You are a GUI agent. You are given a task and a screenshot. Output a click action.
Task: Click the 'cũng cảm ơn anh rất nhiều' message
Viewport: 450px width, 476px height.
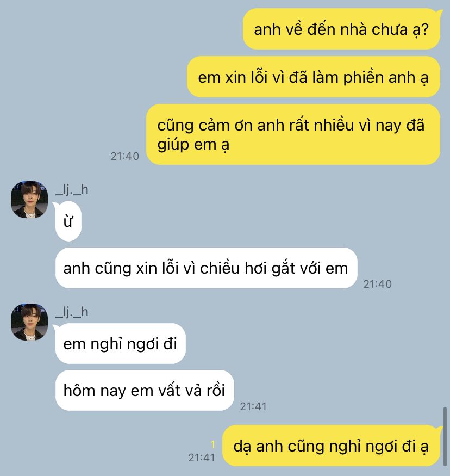[x=293, y=134]
